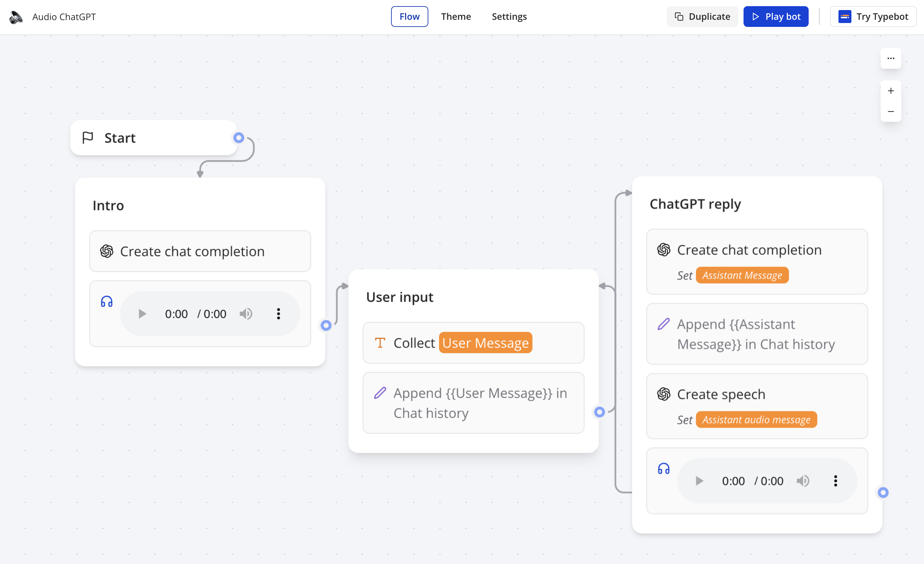Mute the ChatGPT reply audio player volume
This screenshot has height=564, width=924.
(x=803, y=481)
